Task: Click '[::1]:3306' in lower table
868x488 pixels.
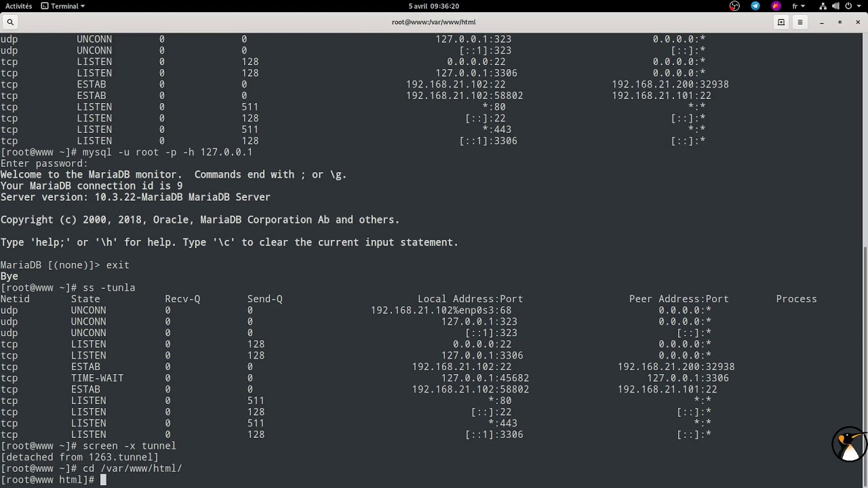Action: point(494,434)
